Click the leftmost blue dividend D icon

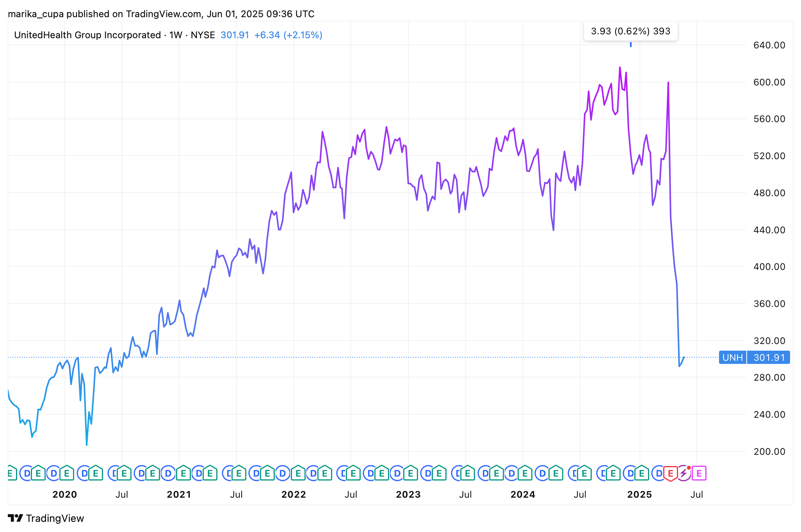coord(27,473)
